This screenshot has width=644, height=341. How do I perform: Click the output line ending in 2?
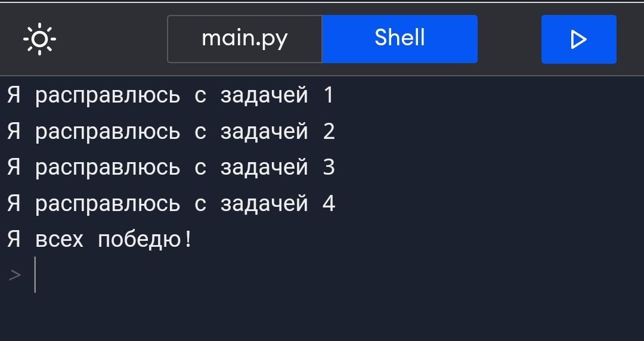point(170,132)
